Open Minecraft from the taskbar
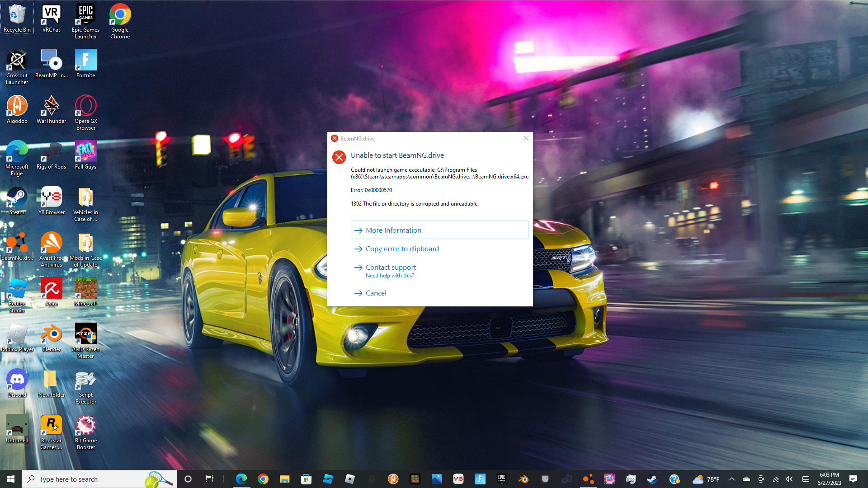 point(415,479)
